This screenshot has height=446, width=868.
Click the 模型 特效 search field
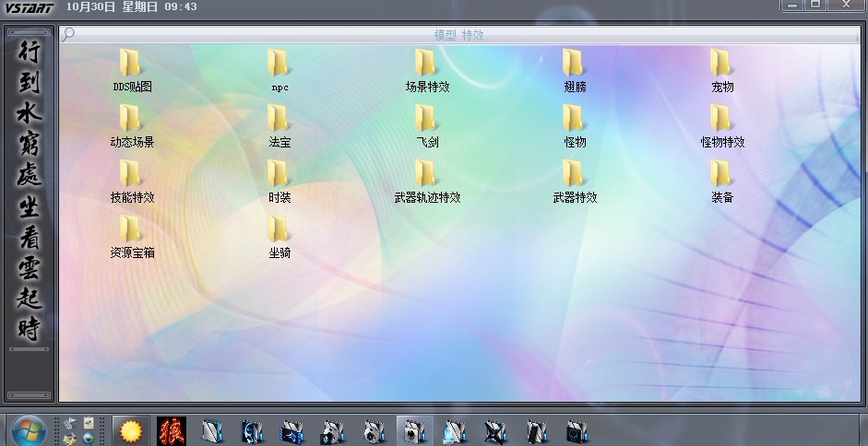pyautogui.click(x=458, y=35)
